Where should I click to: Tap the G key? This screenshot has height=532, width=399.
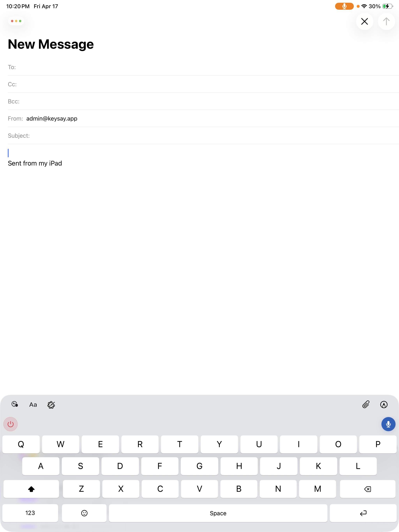(199, 466)
